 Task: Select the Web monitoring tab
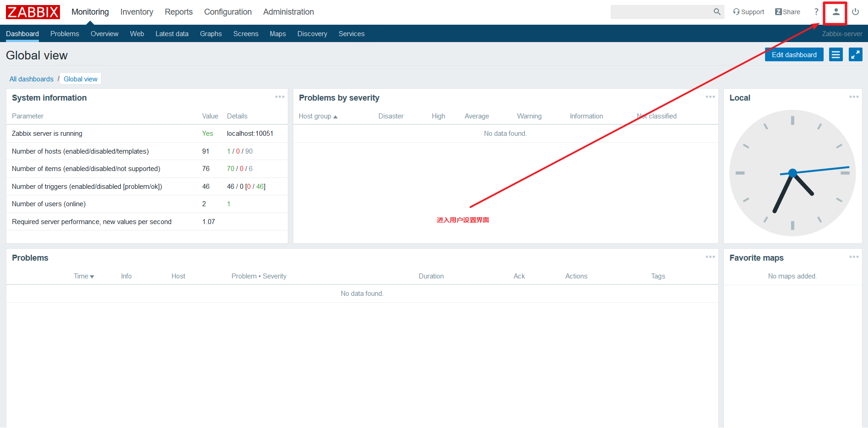(137, 34)
